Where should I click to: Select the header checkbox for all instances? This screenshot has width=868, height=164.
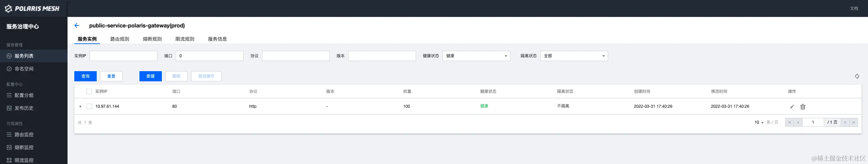click(89, 91)
